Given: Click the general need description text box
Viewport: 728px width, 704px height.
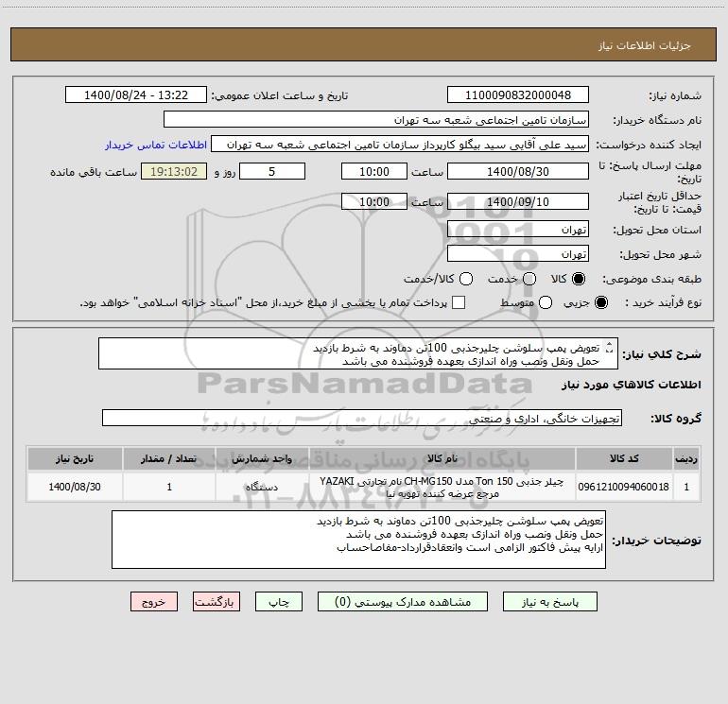Looking at the screenshot, I should pos(358,354).
